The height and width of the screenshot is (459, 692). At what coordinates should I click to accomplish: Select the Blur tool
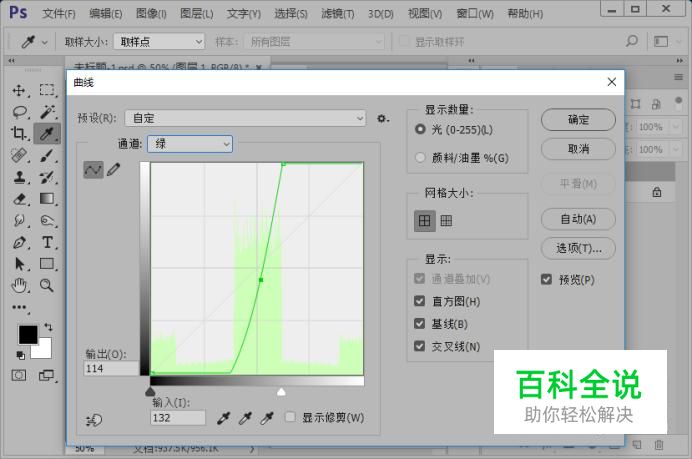point(19,220)
